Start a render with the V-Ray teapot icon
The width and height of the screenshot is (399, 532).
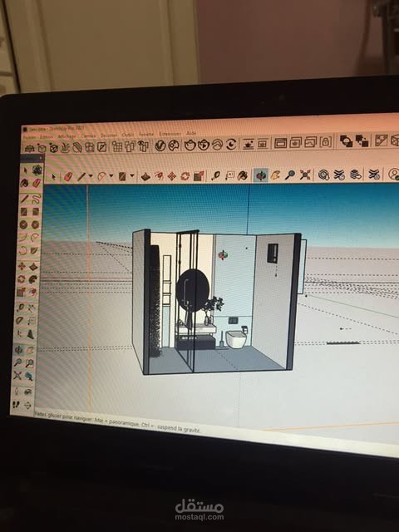(190, 145)
